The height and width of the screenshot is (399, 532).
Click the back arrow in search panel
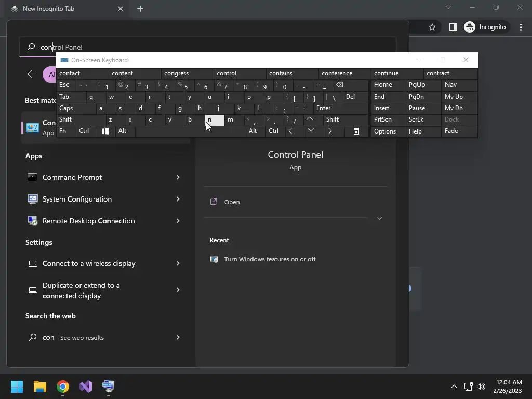click(32, 74)
